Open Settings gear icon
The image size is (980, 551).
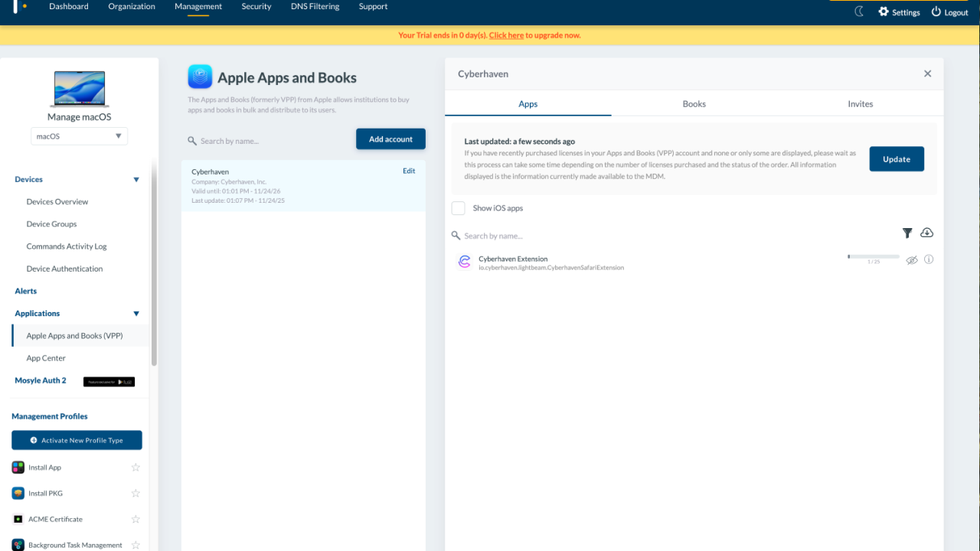click(x=884, y=11)
